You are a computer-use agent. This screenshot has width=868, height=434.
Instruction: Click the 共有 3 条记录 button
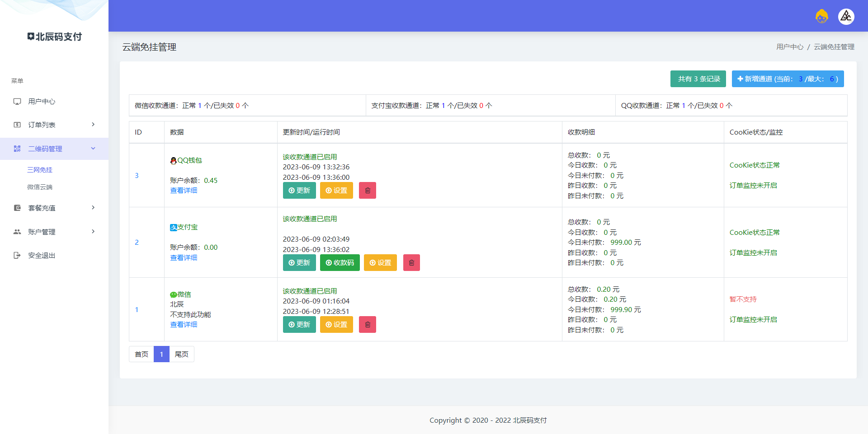(698, 79)
